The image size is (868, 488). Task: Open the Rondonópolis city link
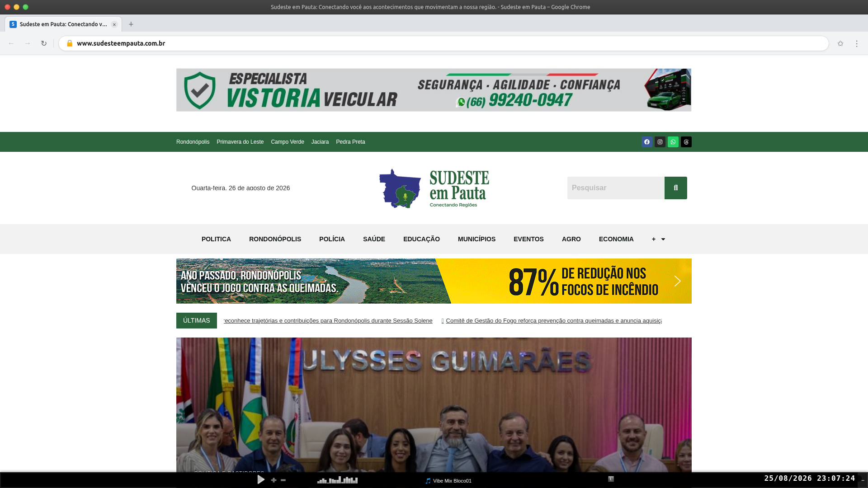[x=193, y=142]
